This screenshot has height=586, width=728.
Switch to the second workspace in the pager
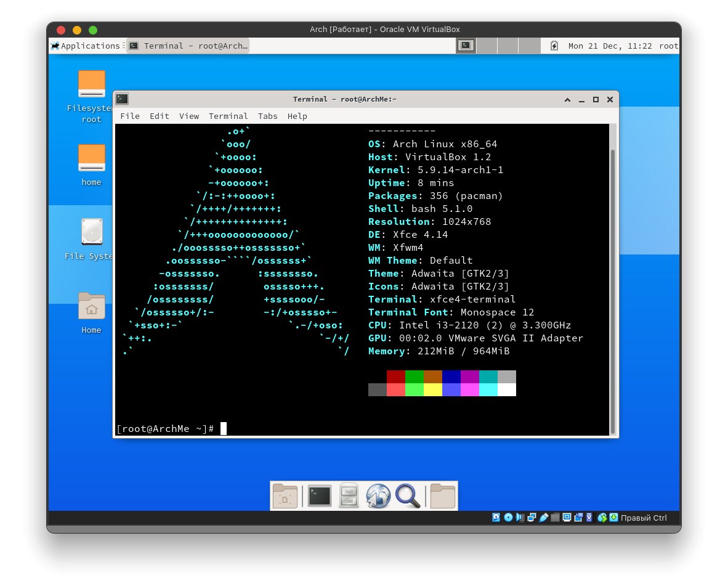[487, 46]
